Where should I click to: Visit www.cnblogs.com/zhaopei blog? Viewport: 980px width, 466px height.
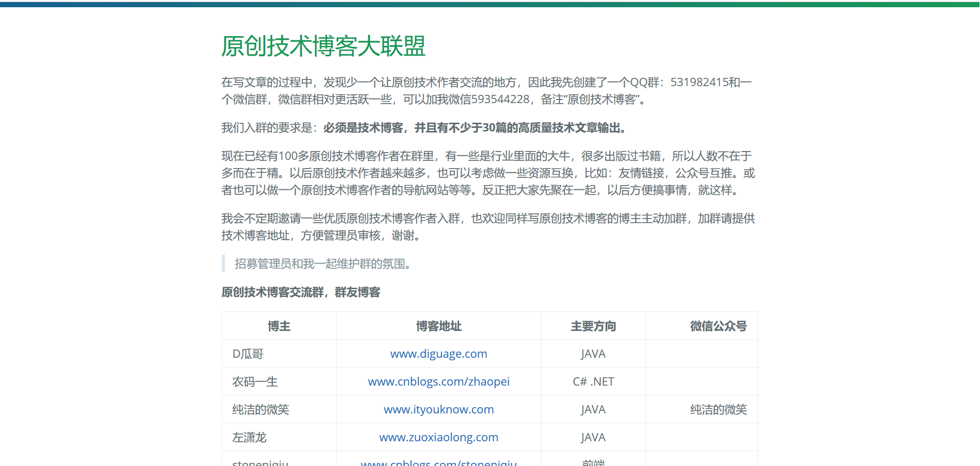[438, 381]
